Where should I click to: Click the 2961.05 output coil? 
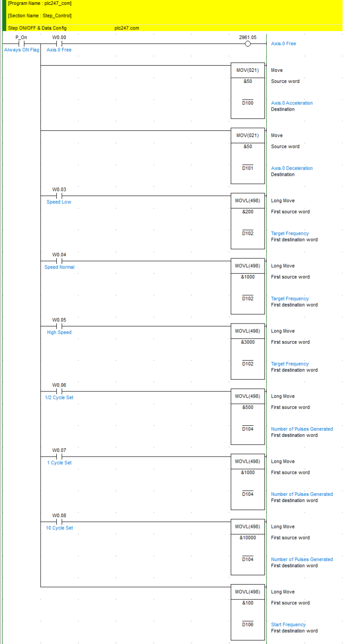(248, 44)
